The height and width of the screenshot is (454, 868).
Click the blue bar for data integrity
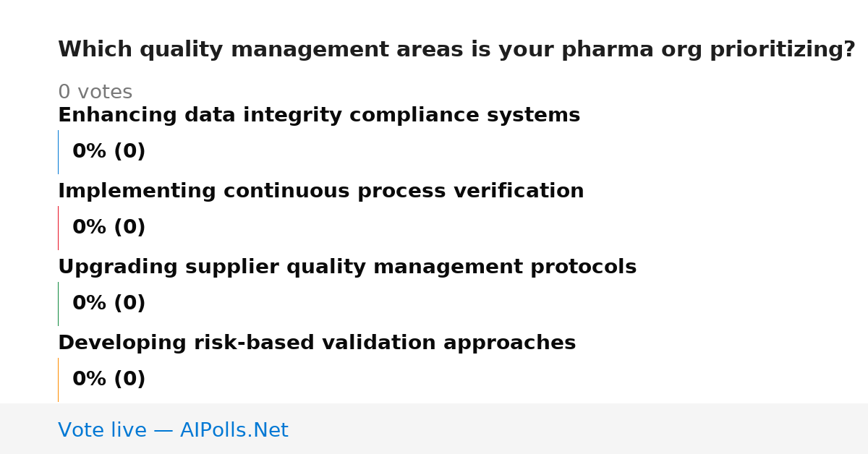point(58,152)
